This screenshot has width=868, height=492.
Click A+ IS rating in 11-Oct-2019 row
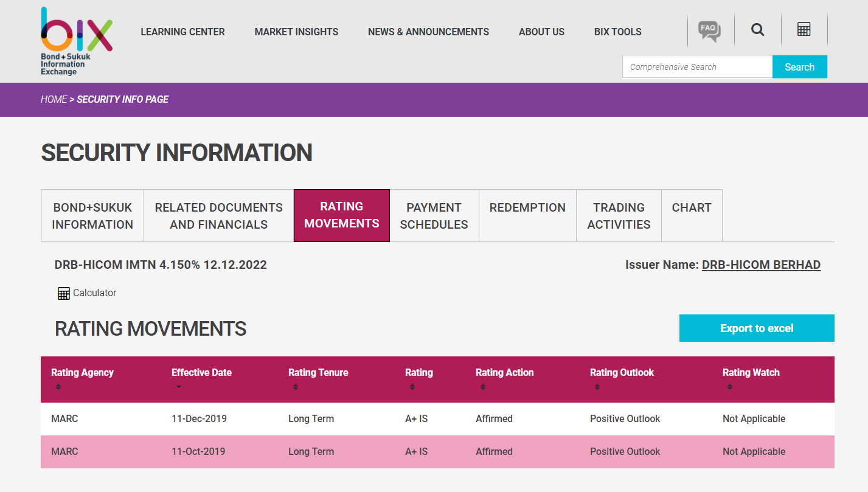tap(416, 452)
